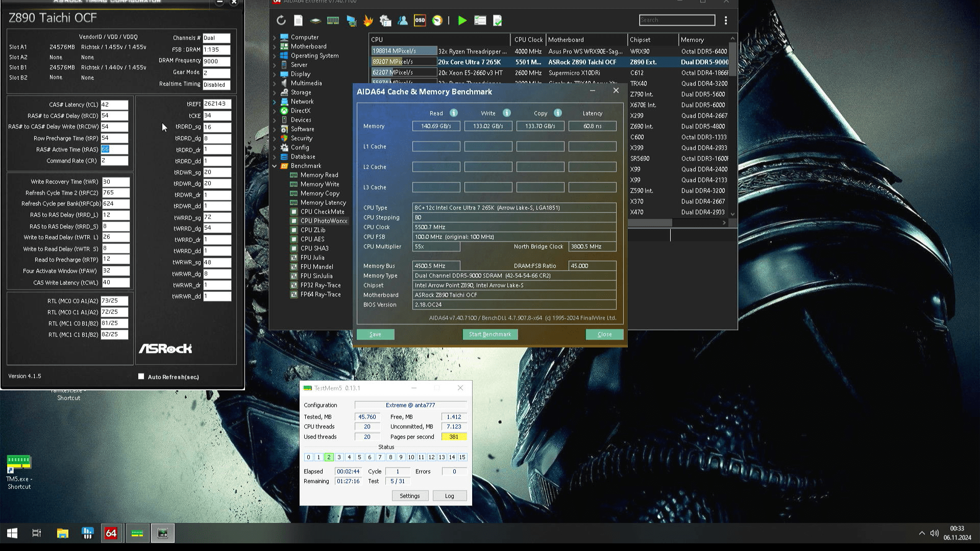Open the TestMem5 Settings button
This screenshot has width=980, height=551.
pos(409,496)
